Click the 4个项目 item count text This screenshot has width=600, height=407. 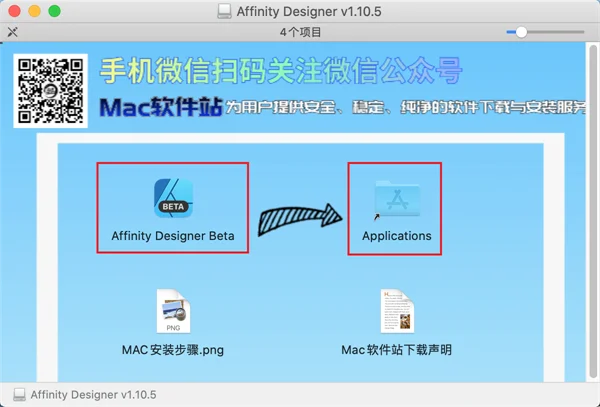pyautogui.click(x=300, y=32)
